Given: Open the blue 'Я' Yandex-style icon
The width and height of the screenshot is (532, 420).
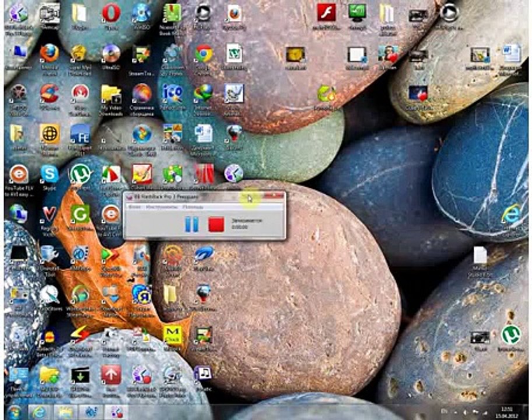Looking at the screenshot, I should [142, 294].
